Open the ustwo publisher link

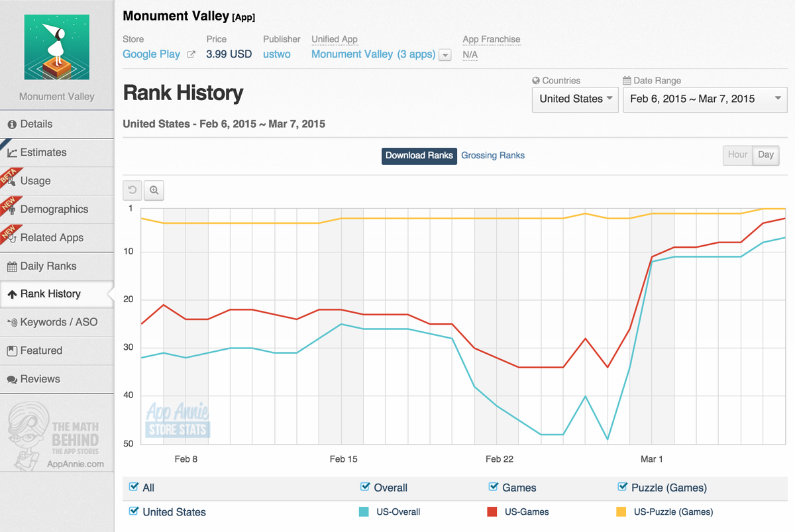tap(276, 54)
